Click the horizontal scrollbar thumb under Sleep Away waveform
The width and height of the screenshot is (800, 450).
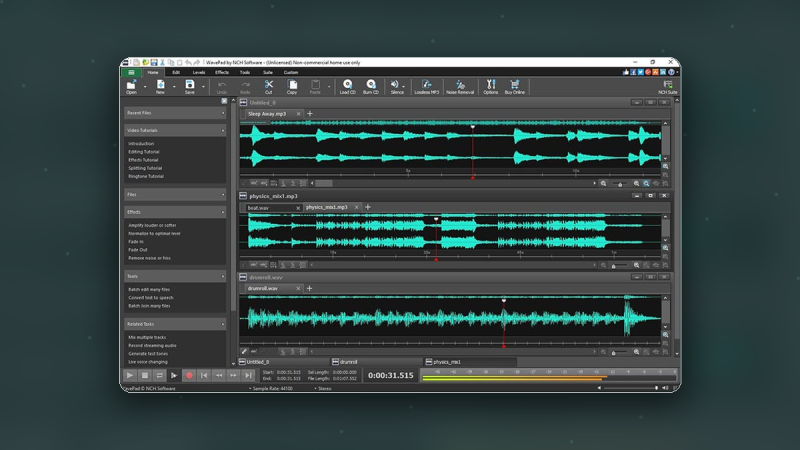point(324,183)
